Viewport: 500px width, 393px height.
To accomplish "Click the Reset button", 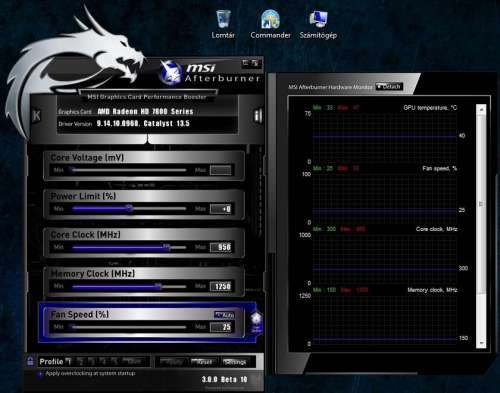I will (203, 362).
